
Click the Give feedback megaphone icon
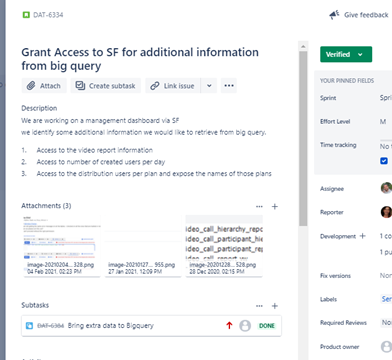[334, 15]
